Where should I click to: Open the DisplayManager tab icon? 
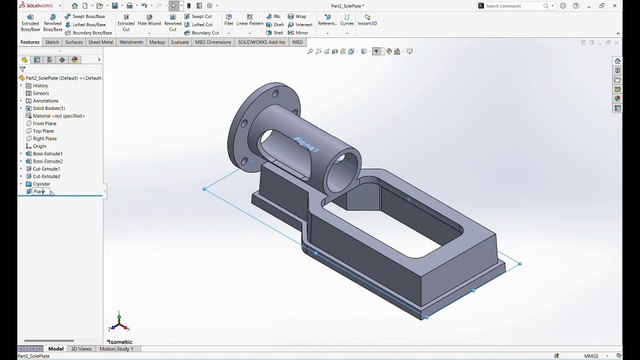75,60
